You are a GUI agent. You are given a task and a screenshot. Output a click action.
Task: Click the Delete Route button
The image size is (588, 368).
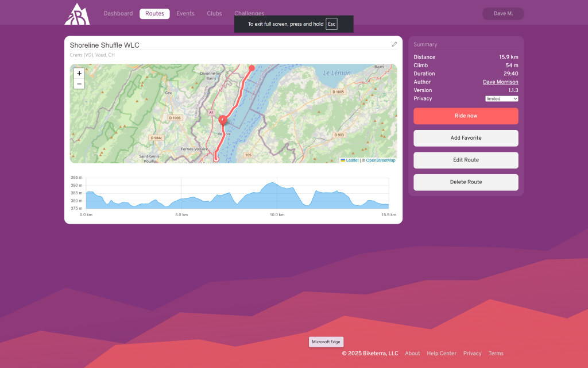click(x=466, y=182)
